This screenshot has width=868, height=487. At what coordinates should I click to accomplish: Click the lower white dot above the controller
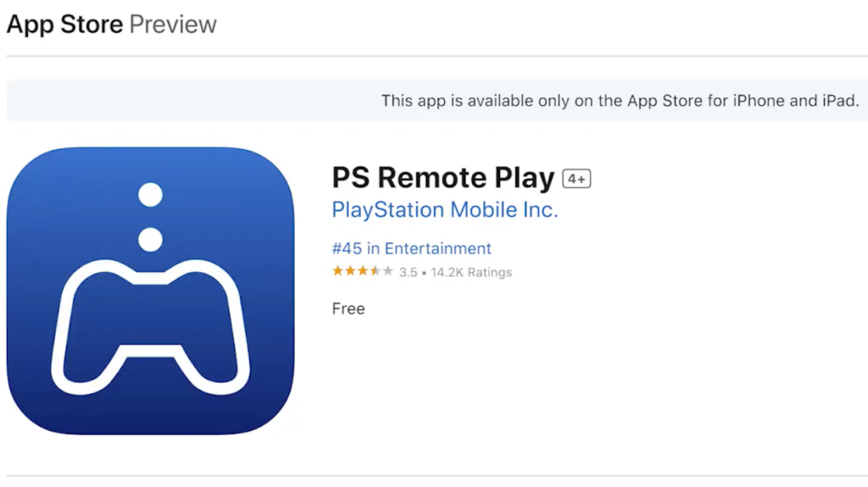click(x=151, y=240)
